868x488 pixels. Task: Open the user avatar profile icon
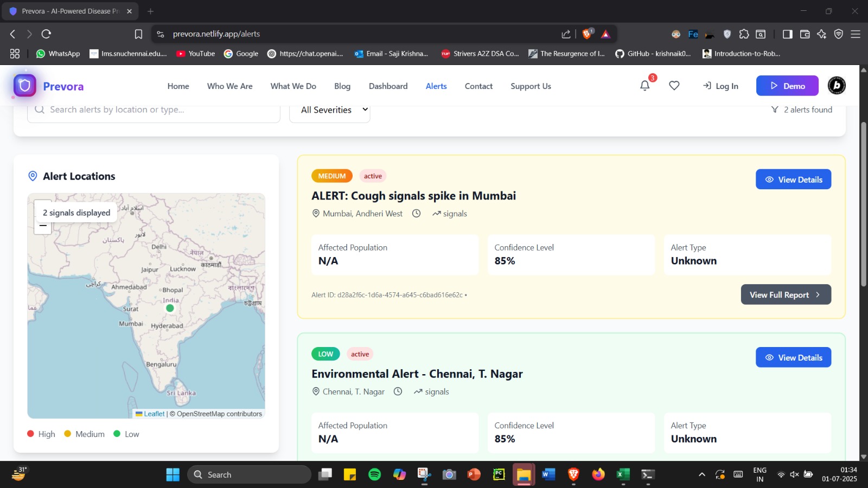pos(837,86)
